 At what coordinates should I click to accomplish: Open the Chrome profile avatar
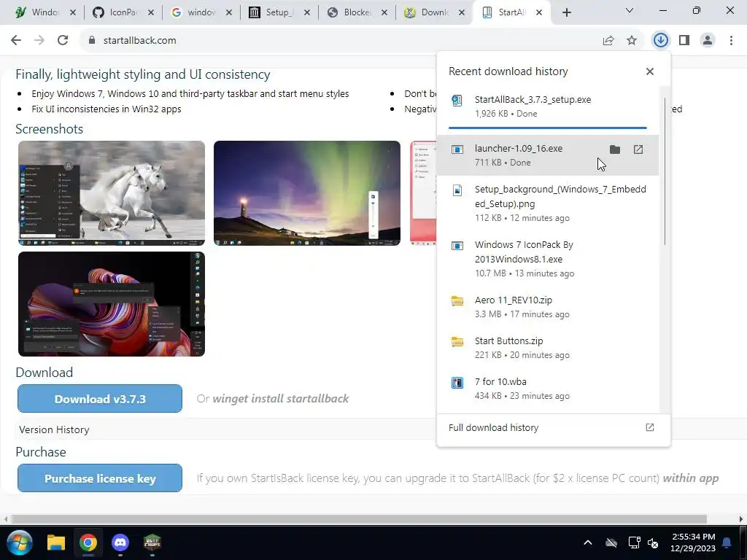[x=708, y=41]
